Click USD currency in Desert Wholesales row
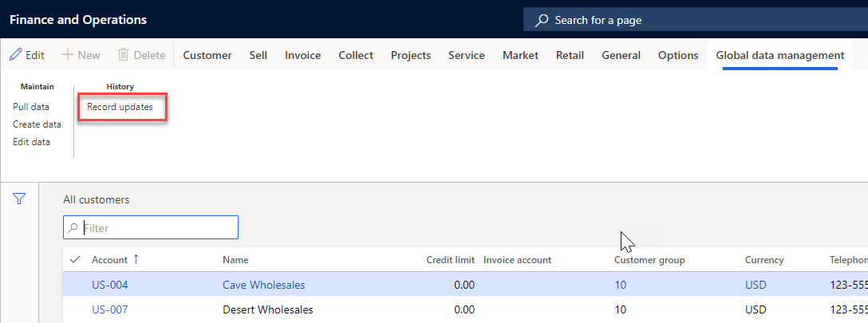 (756, 309)
